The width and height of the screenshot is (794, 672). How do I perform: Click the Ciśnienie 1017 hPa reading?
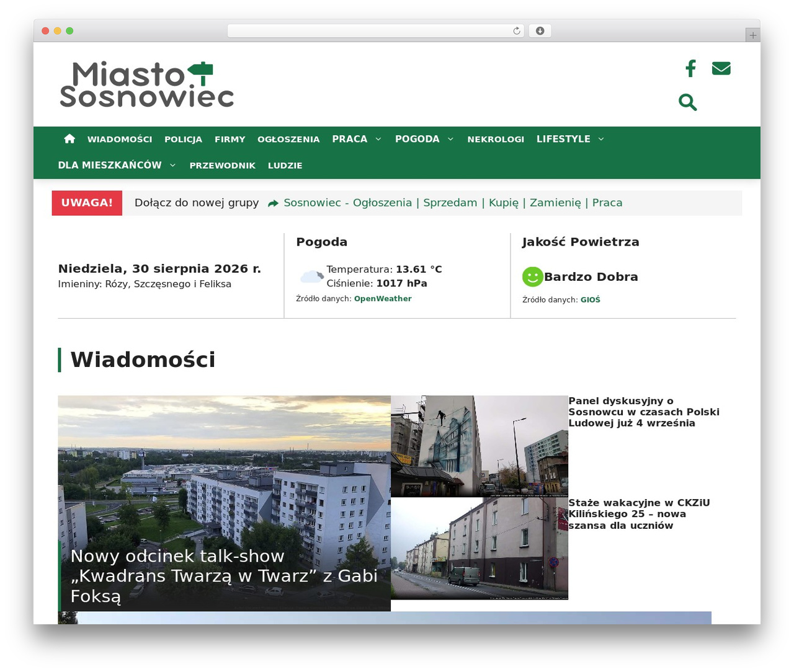377,283
